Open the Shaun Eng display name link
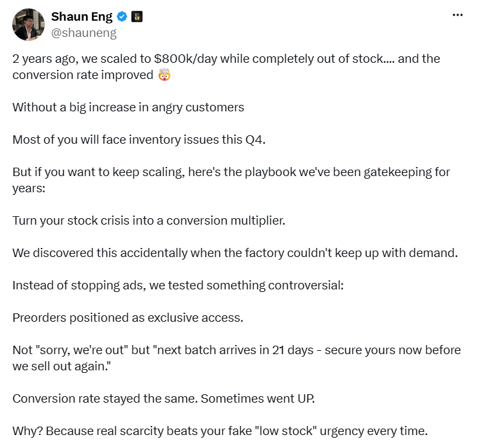The image size is (483, 448). [x=82, y=17]
